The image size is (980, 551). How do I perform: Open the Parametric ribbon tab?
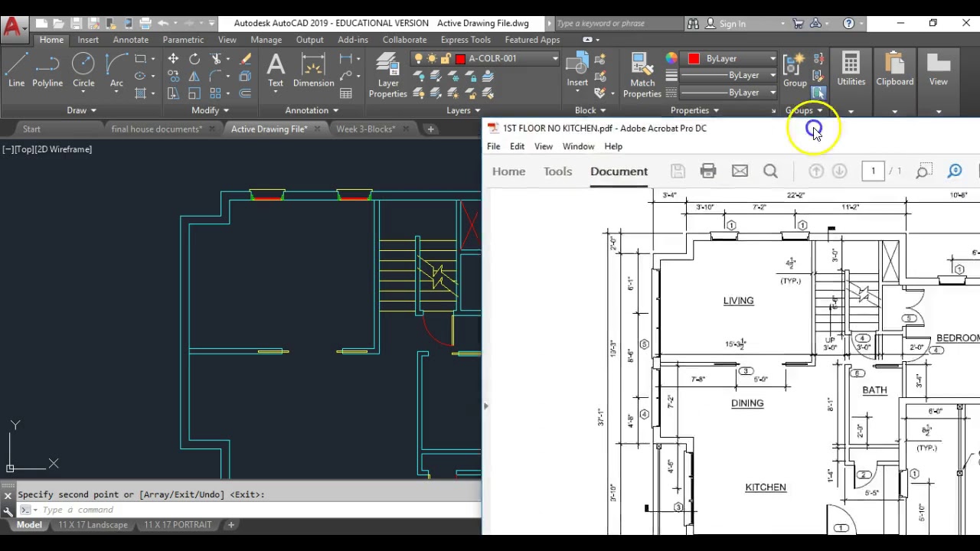(183, 40)
